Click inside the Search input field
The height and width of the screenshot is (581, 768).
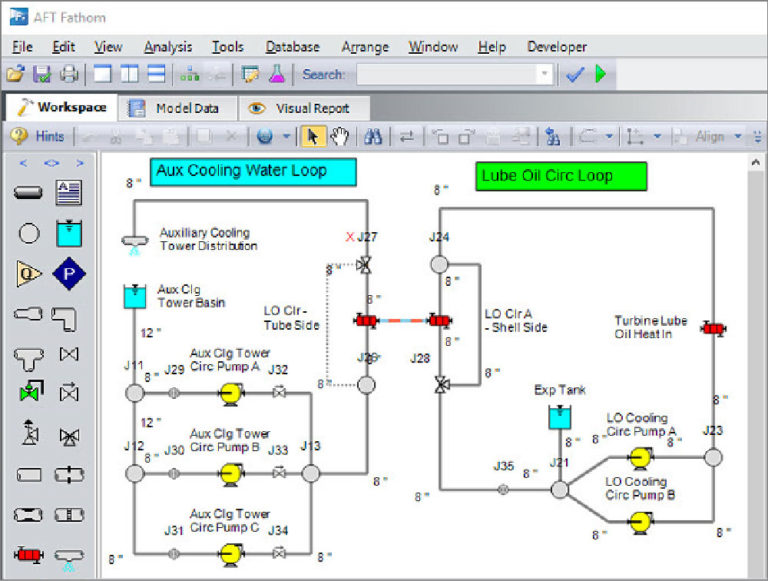(x=447, y=74)
